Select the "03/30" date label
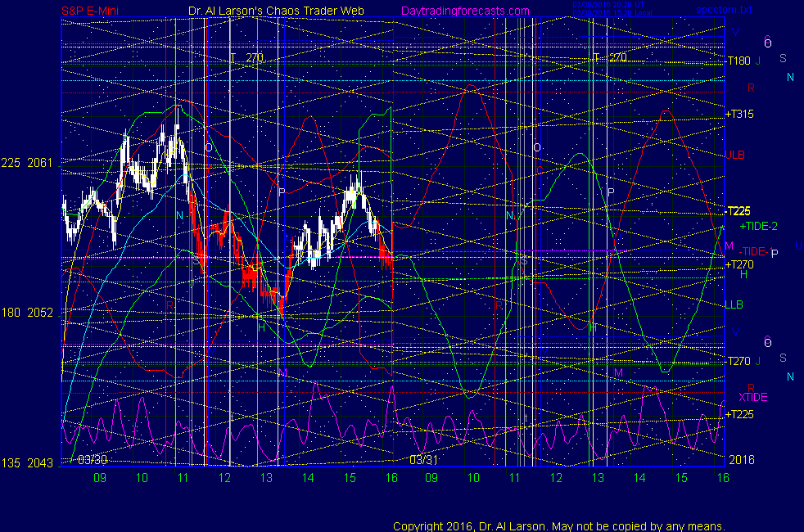Viewport: 804px width, 532px height. coord(93,460)
